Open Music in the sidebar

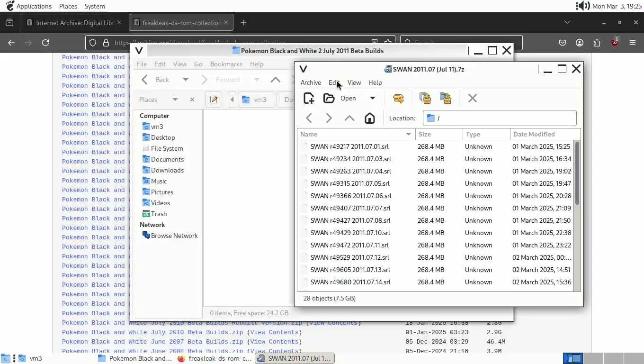coord(154,181)
